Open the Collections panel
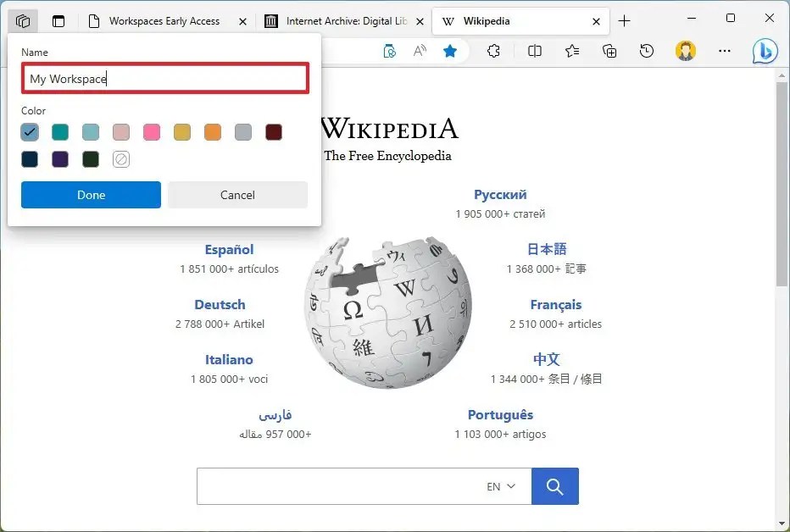 tap(609, 51)
